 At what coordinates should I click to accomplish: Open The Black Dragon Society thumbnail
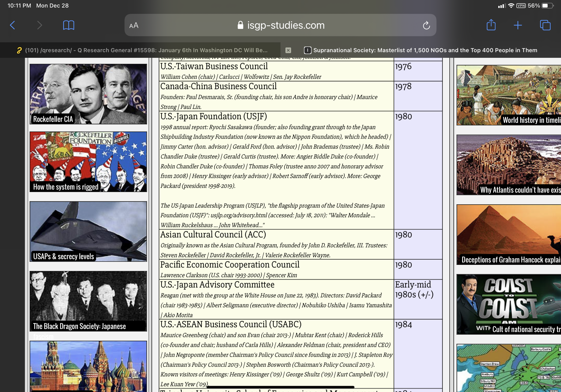[x=88, y=301]
